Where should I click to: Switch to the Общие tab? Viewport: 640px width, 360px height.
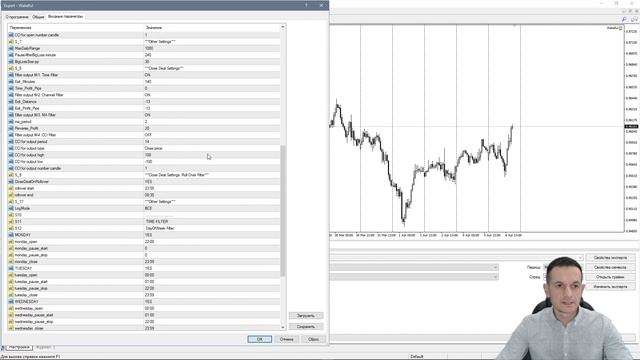coord(38,17)
